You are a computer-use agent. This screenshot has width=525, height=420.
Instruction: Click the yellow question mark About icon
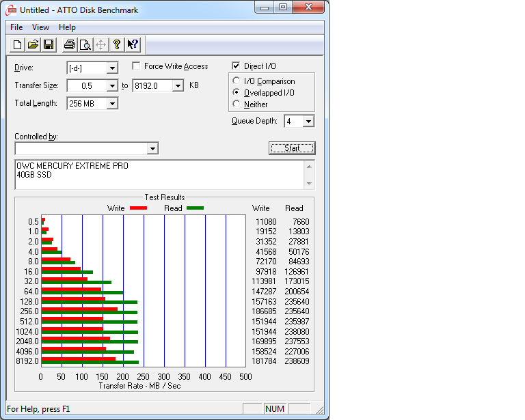click(x=117, y=45)
